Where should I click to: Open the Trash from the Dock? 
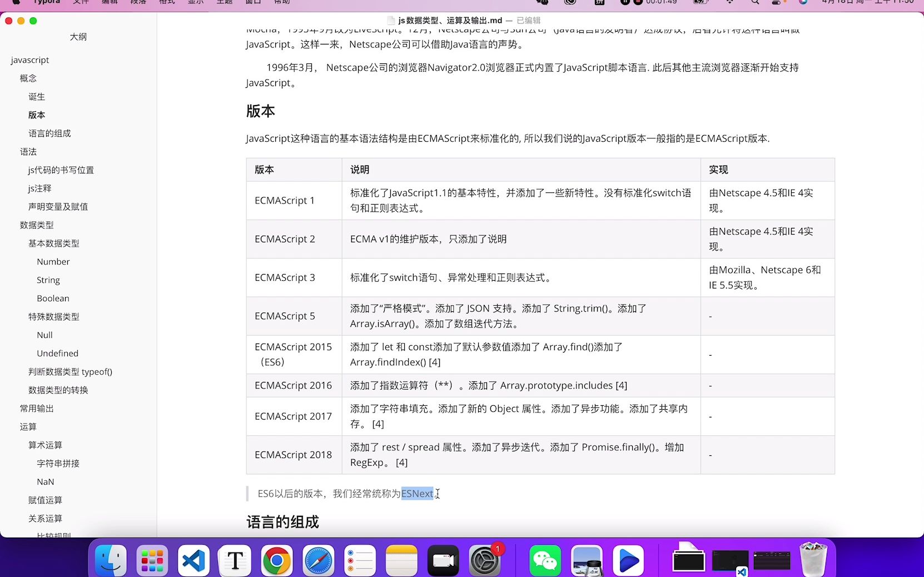point(813,560)
